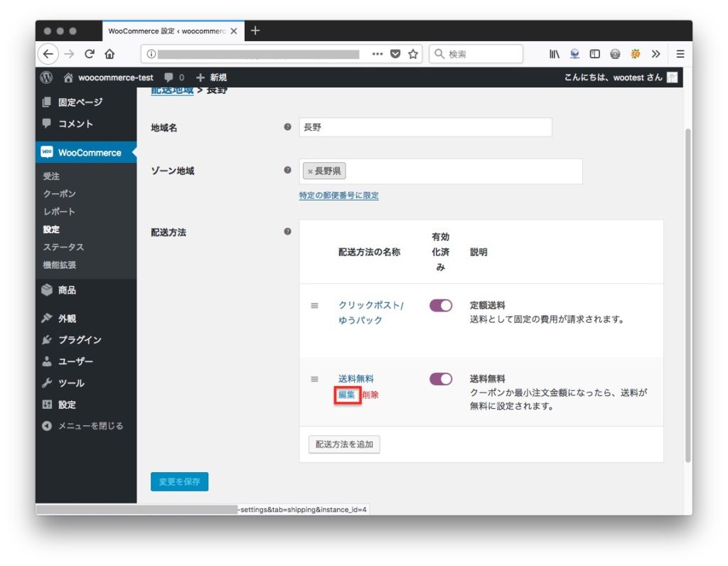The height and width of the screenshot is (566, 728).
Task: Open the Firefox hamburger menu
Action: [x=680, y=54]
